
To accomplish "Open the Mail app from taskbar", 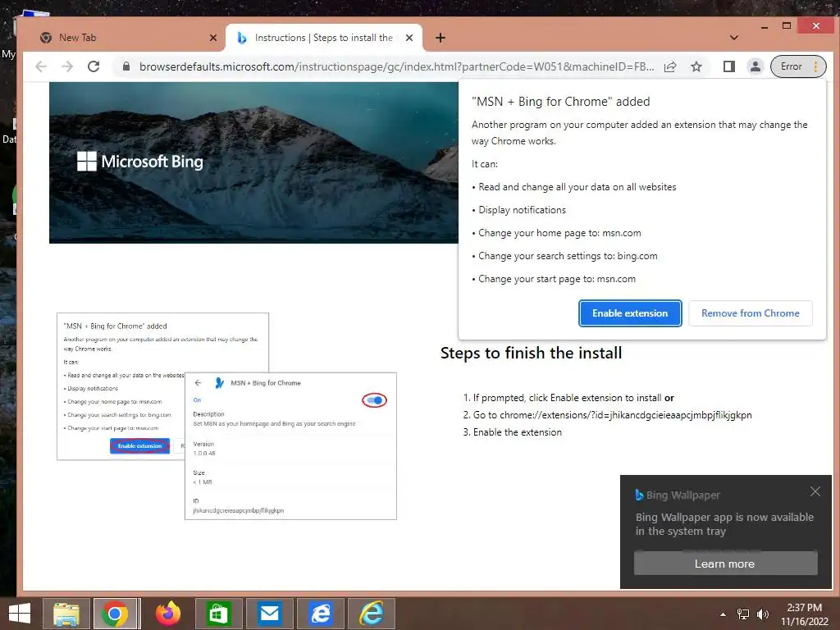I will tap(269, 614).
